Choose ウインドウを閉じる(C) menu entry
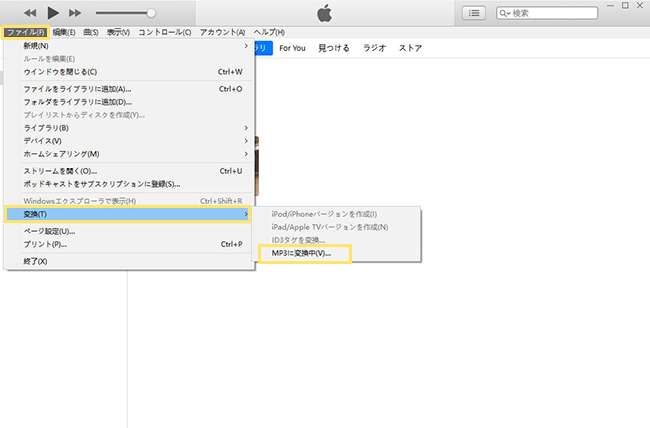This screenshot has height=428, width=650. 129,72
